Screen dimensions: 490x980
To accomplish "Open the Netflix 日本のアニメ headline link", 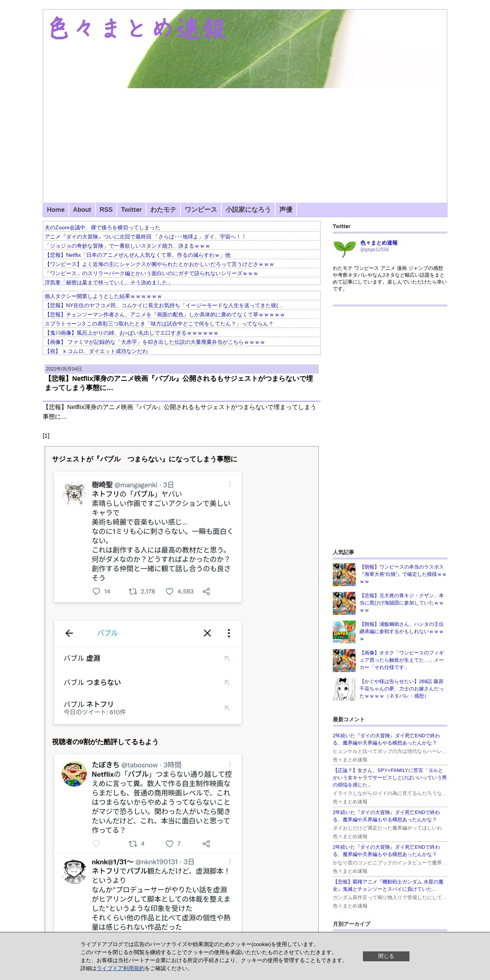I will 137,255.
